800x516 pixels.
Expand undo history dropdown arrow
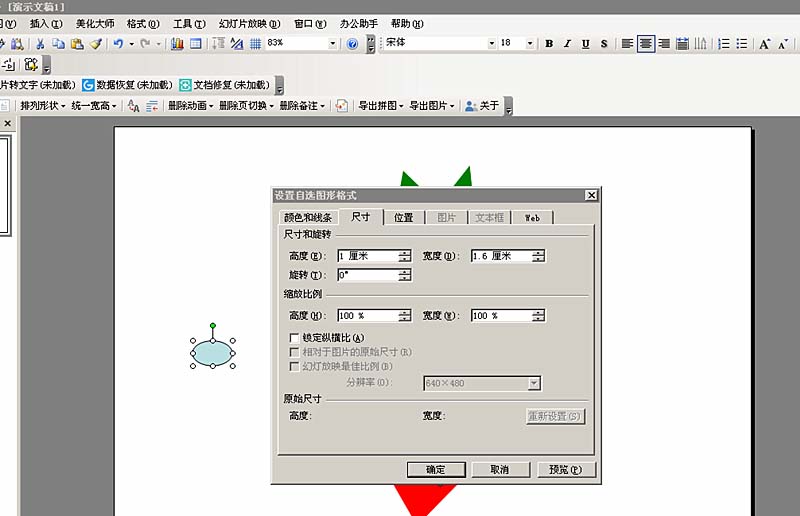click(132, 44)
